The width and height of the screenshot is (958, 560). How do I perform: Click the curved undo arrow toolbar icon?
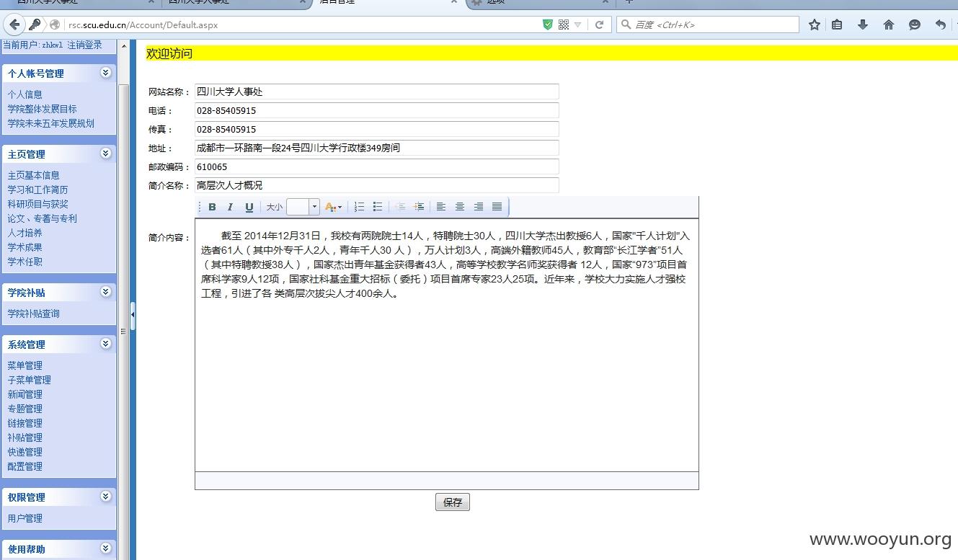click(941, 25)
